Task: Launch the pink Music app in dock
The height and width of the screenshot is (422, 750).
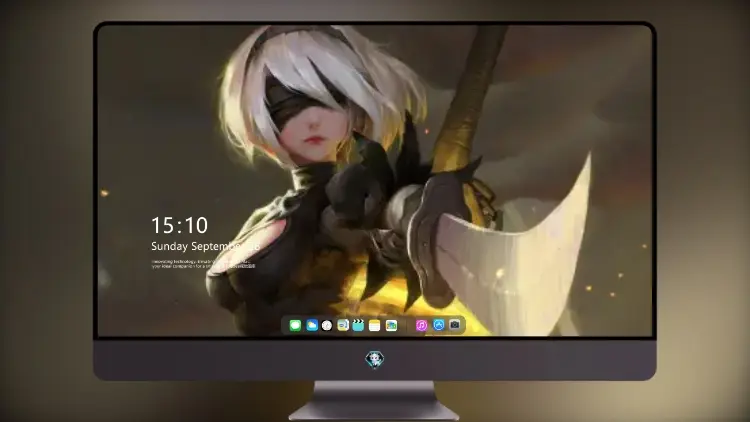Action: click(x=421, y=325)
